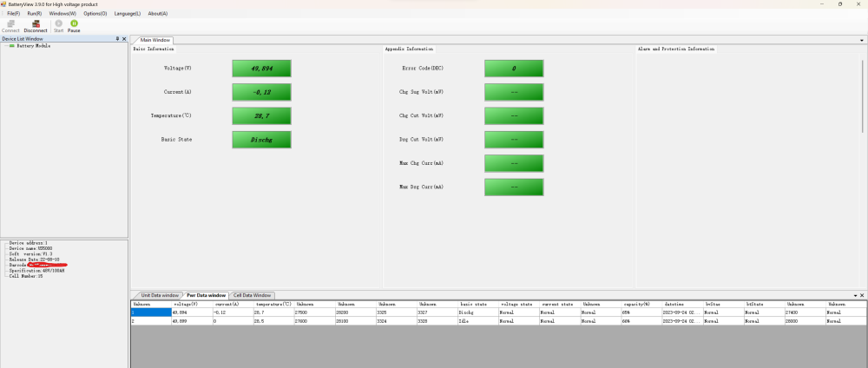Click the Voltage(V) value field 49.894

[x=261, y=68]
